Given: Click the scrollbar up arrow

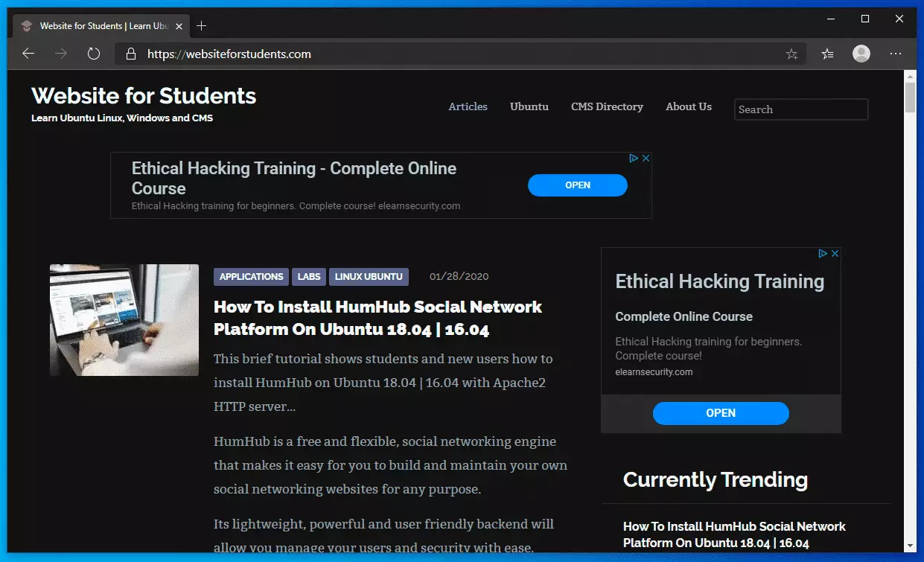Looking at the screenshot, I should click(910, 76).
